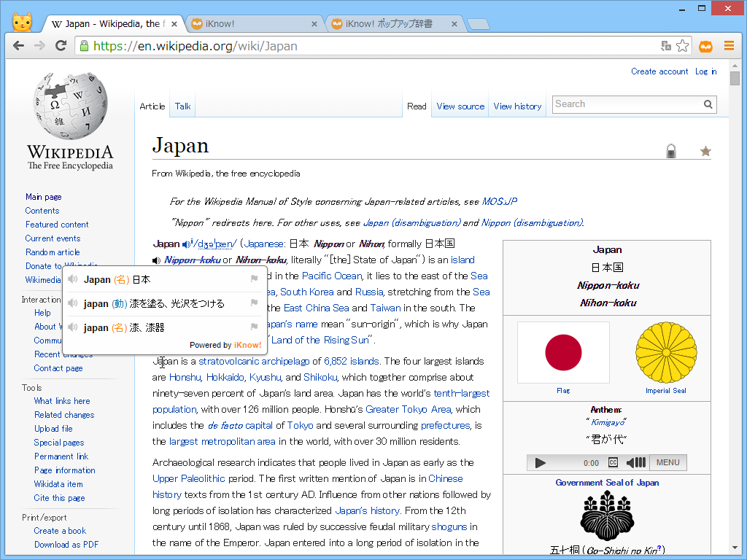Go back with the browser back arrow

[18, 46]
